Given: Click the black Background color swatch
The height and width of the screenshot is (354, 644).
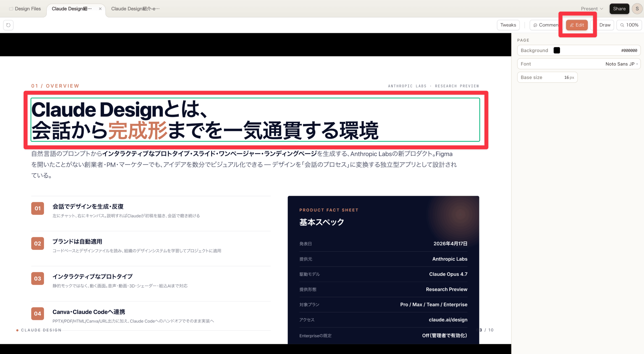Looking at the screenshot, I should tap(556, 50).
